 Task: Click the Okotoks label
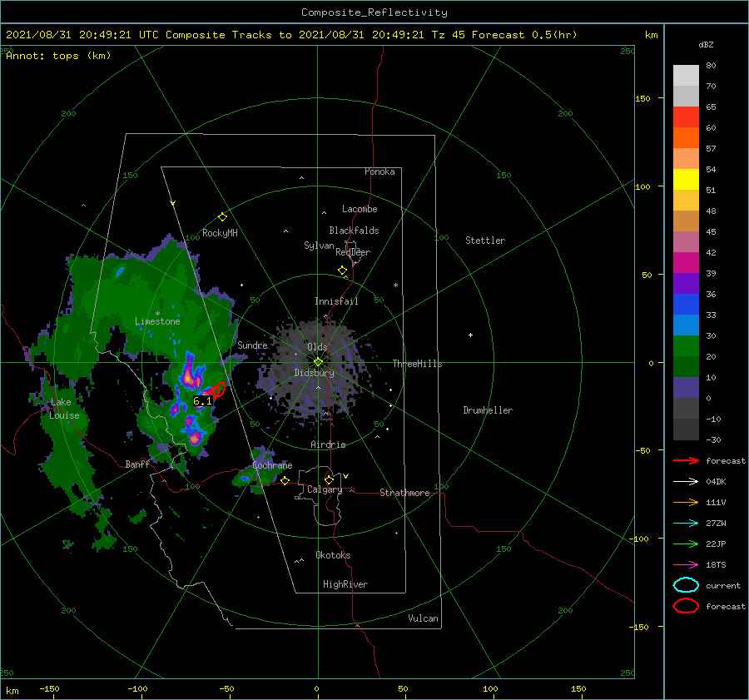(333, 555)
